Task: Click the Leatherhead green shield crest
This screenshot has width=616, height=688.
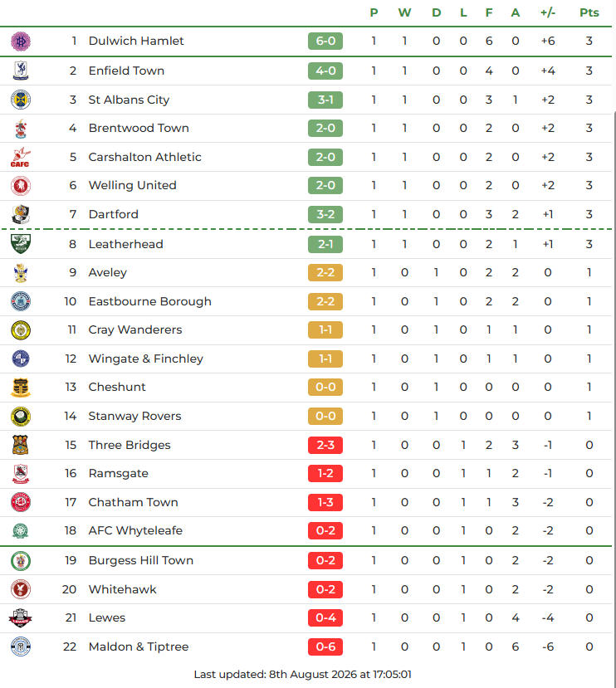Action: (21, 244)
